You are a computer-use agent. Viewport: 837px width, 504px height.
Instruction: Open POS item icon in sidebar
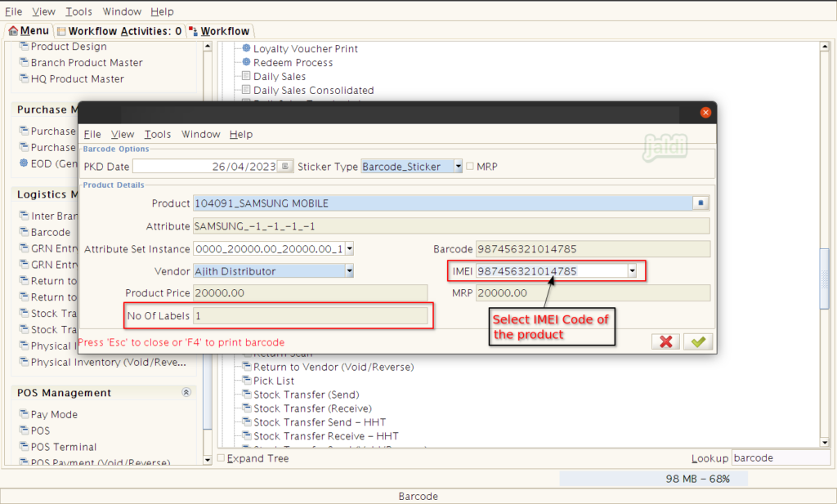coord(24,430)
